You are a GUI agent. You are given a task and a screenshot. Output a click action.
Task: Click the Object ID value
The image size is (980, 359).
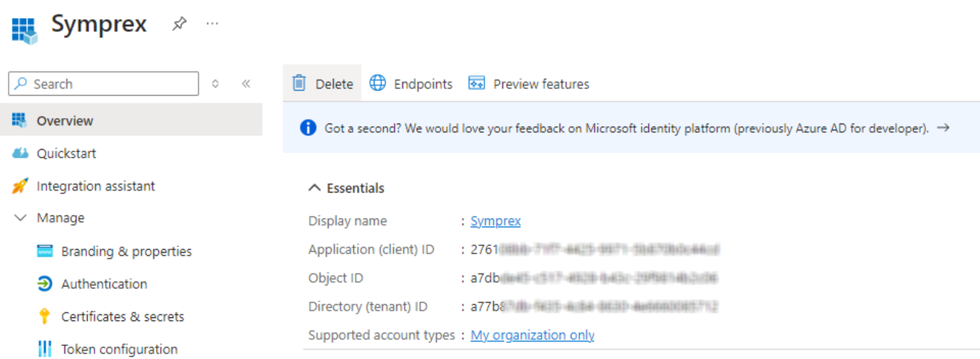tap(594, 278)
